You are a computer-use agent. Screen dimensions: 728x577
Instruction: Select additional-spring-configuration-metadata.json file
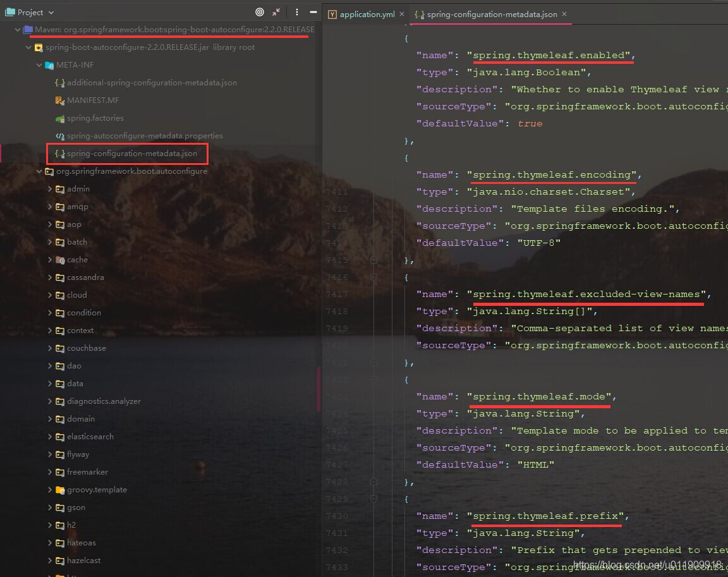click(152, 83)
